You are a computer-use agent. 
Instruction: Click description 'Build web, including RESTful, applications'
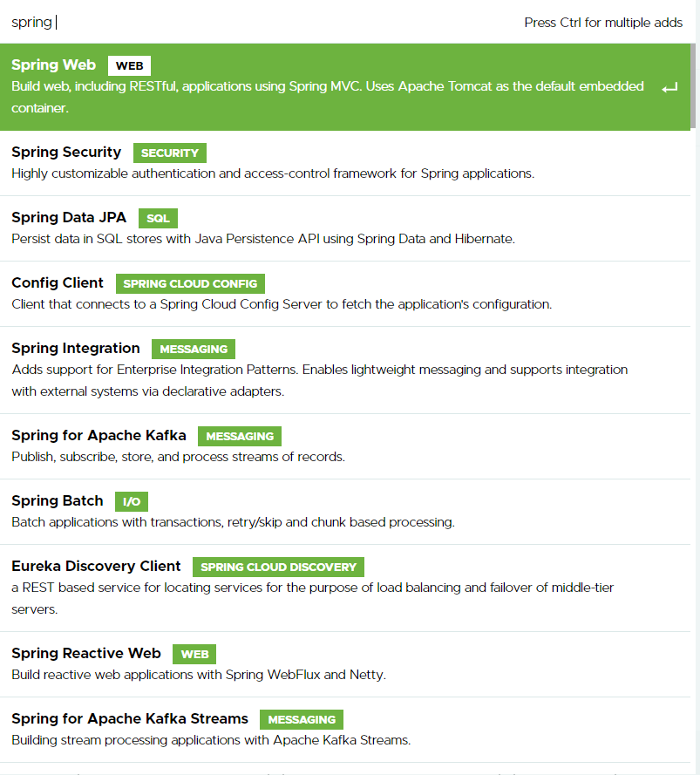[327, 97]
